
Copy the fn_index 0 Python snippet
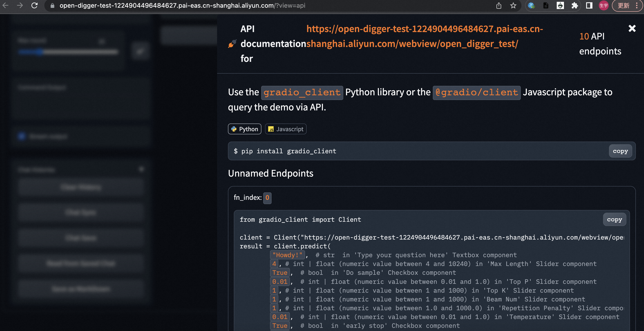[x=615, y=219]
